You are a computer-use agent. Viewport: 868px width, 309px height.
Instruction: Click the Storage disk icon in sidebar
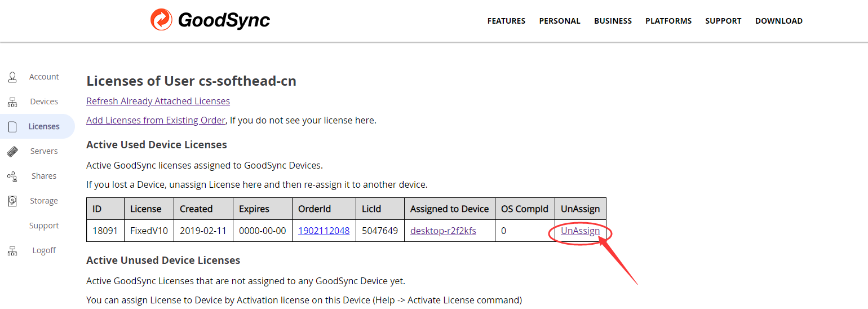pyautogui.click(x=12, y=201)
